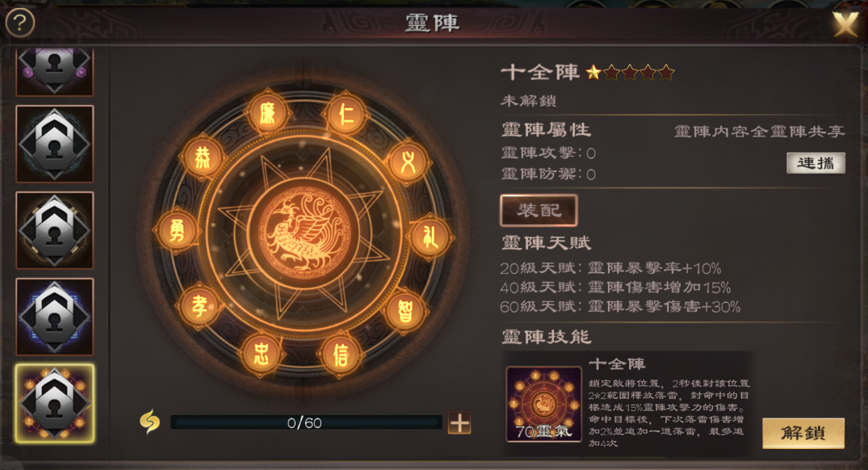Open the help question mark icon
The image size is (868, 470).
(20, 23)
